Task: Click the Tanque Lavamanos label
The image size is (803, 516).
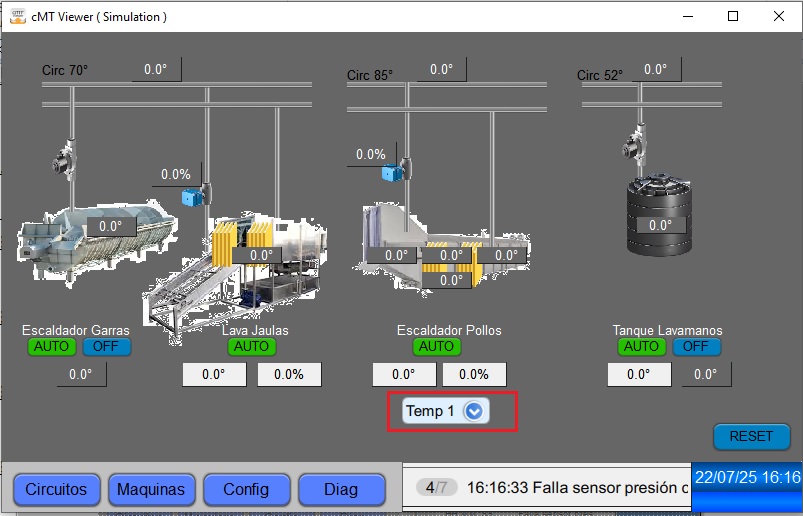Action: pos(667,330)
